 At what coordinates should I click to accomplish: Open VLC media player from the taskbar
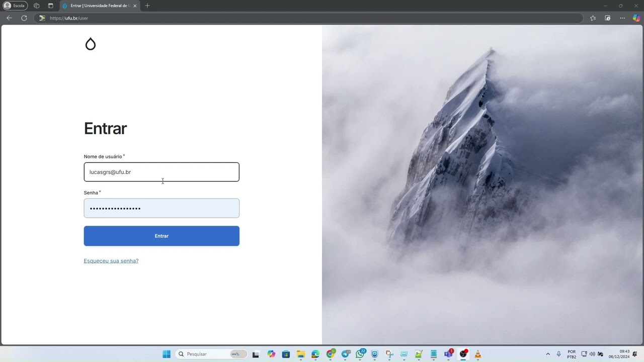click(478, 354)
